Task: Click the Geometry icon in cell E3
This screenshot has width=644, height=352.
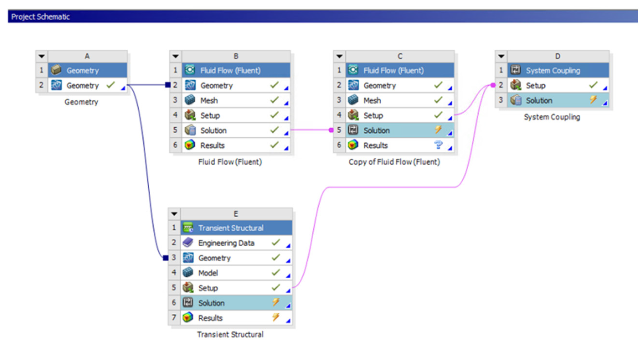Action: point(188,257)
